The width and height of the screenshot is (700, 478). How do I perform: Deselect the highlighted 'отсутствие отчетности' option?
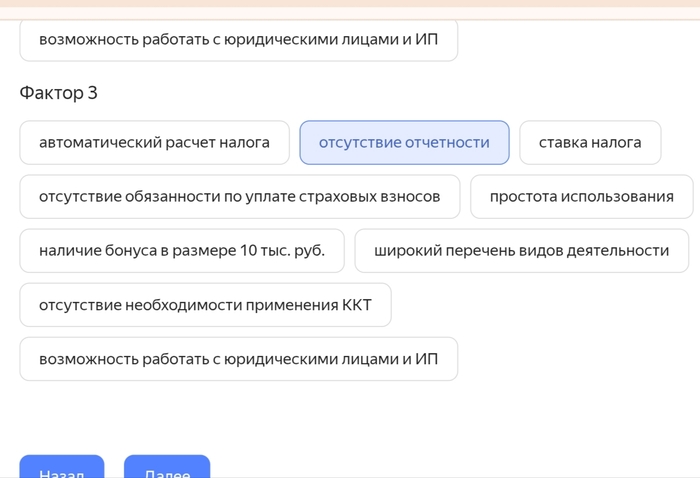[x=404, y=143]
